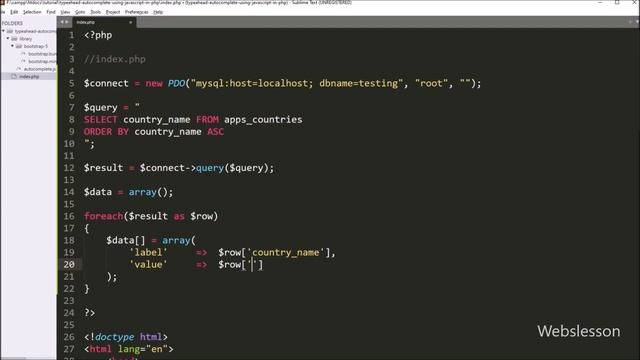Click the 'country_name' string on line 19
Screen dimensions: 640x360
[285, 253]
